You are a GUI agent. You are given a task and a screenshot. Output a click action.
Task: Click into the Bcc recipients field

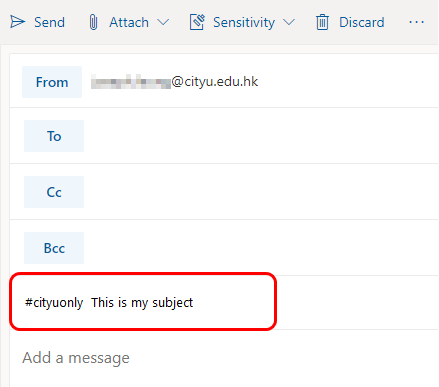coord(261,248)
